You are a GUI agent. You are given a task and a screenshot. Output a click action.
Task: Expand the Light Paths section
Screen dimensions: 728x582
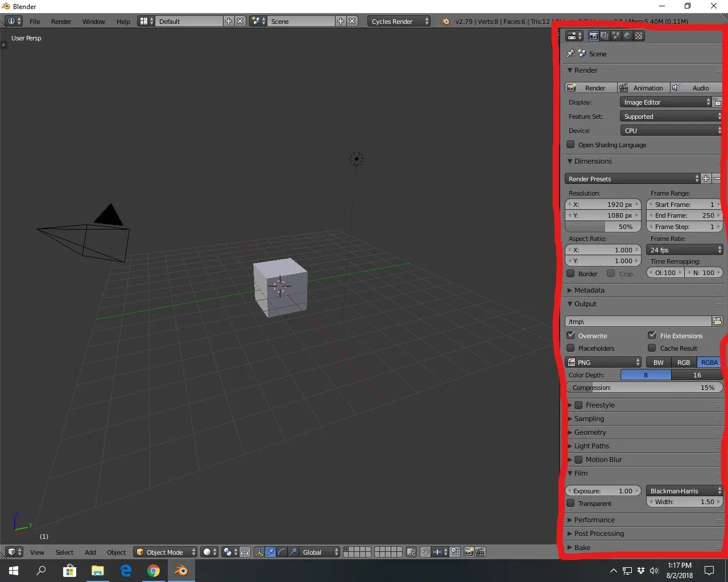tap(591, 446)
